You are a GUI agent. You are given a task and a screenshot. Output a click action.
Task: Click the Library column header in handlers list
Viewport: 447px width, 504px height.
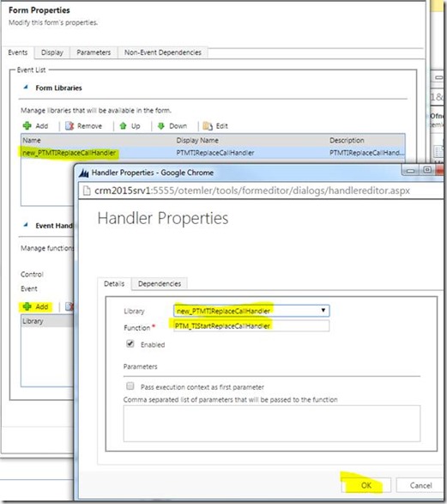33,321
